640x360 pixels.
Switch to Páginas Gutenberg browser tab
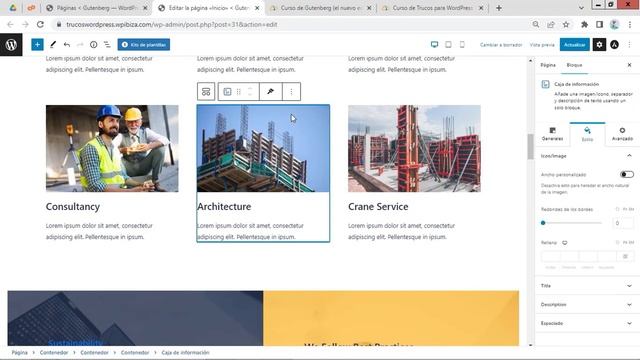click(96, 8)
